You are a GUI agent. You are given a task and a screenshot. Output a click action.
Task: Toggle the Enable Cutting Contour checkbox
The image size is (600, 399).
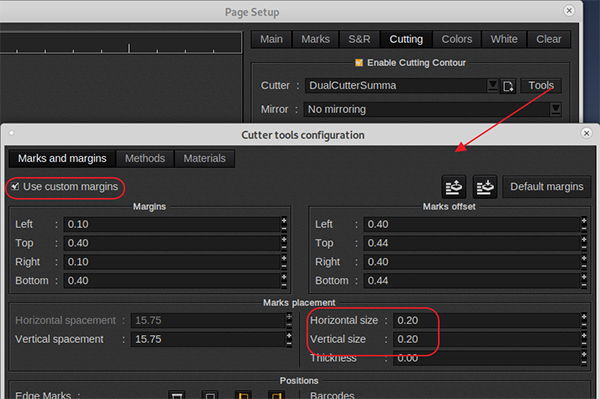(x=359, y=62)
